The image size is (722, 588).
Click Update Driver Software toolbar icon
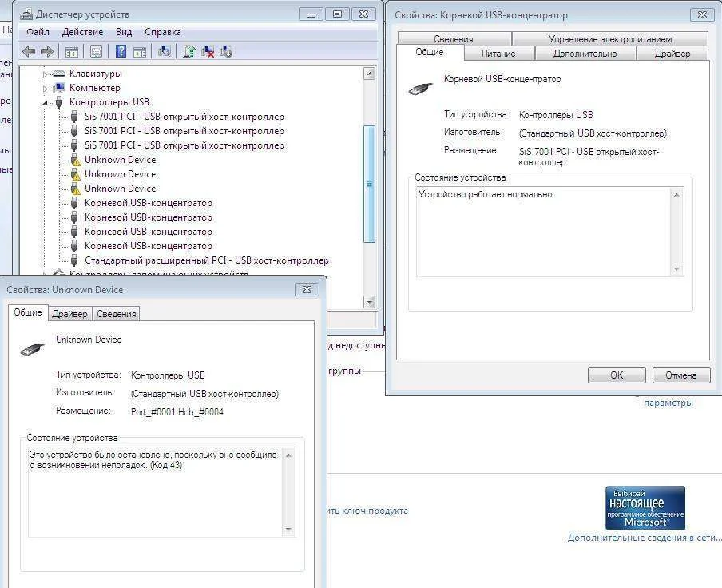[x=189, y=51]
